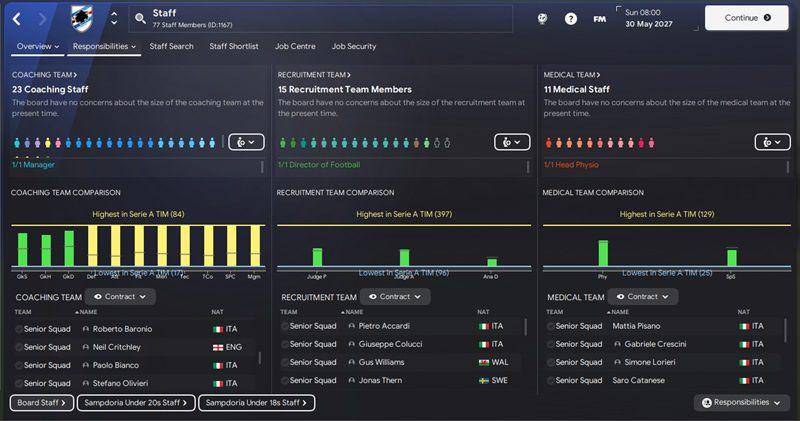
Task: Open Sampdoria Under 18s Staff
Action: 257,403
